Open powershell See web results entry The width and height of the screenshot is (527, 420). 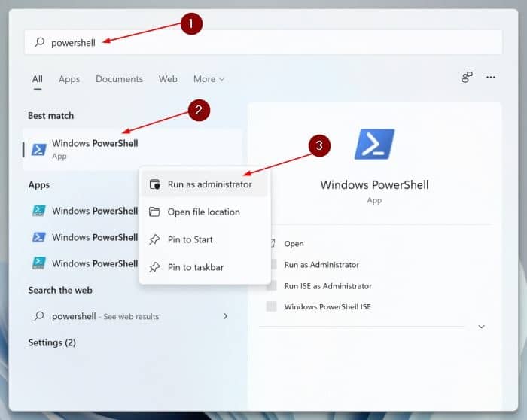point(131,316)
